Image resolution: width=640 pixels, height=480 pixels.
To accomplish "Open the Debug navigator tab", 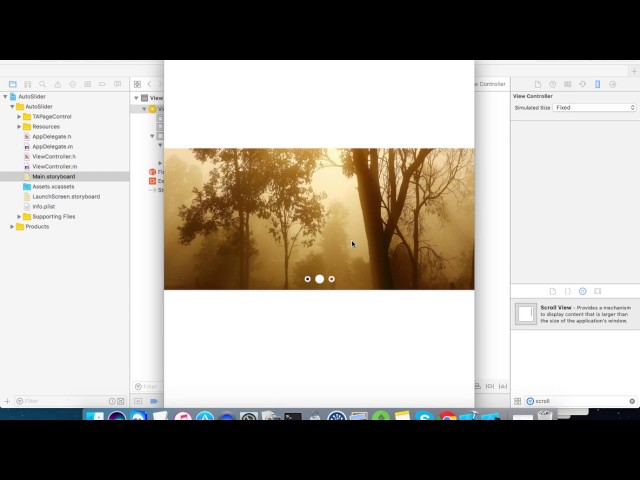I will (x=87, y=84).
